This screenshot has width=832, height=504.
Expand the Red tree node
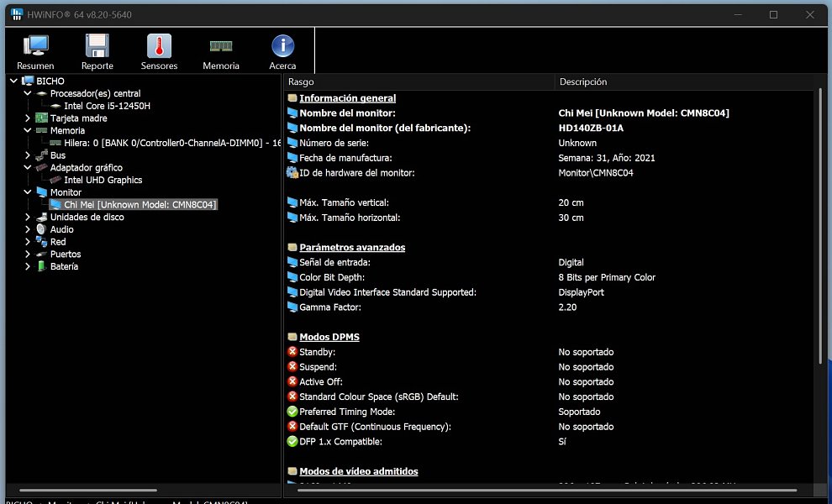(x=28, y=242)
